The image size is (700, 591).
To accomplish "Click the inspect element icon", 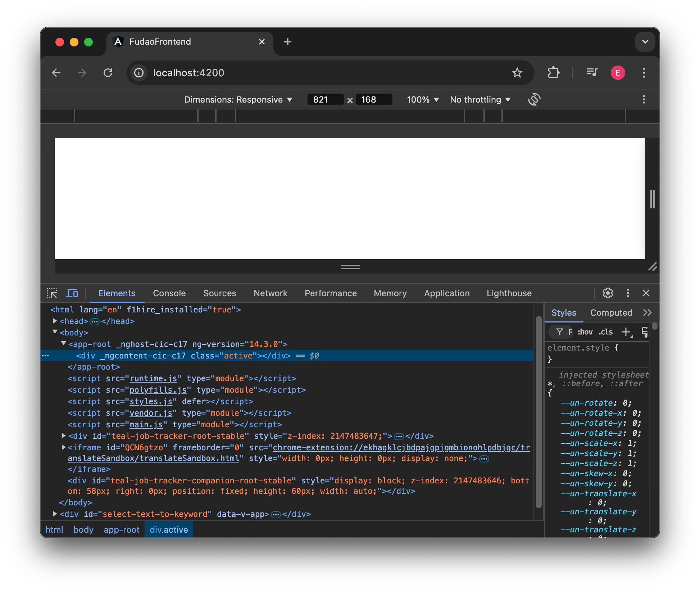I will coord(51,293).
